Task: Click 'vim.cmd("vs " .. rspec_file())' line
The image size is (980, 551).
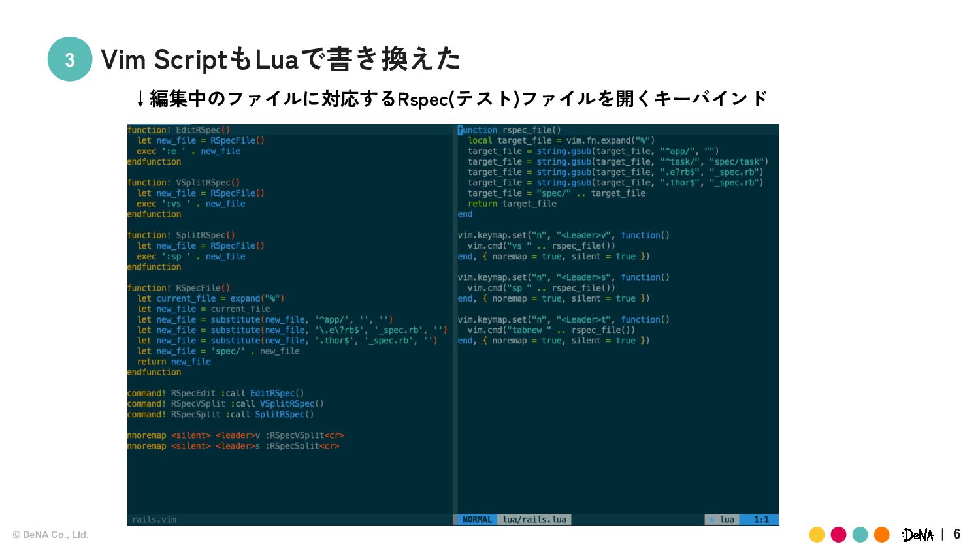Action: (x=542, y=246)
